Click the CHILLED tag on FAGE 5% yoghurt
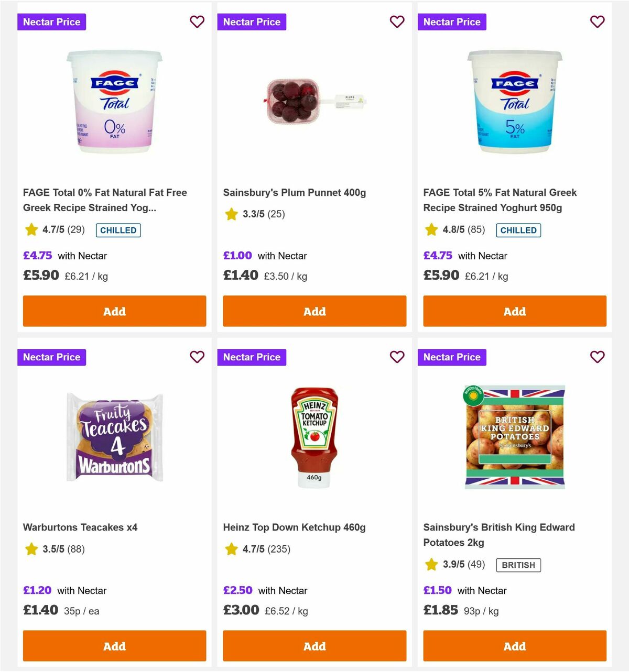The height and width of the screenshot is (672, 629). pyautogui.click(x=518, y=230)
